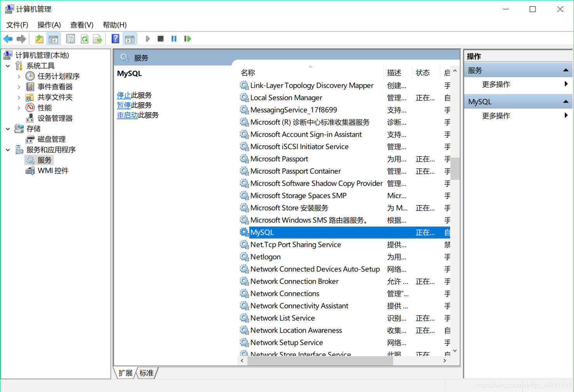This screenshot has height=392, width=574.
Task: Click the 重启动 this service link
Action: click(127, 115)
